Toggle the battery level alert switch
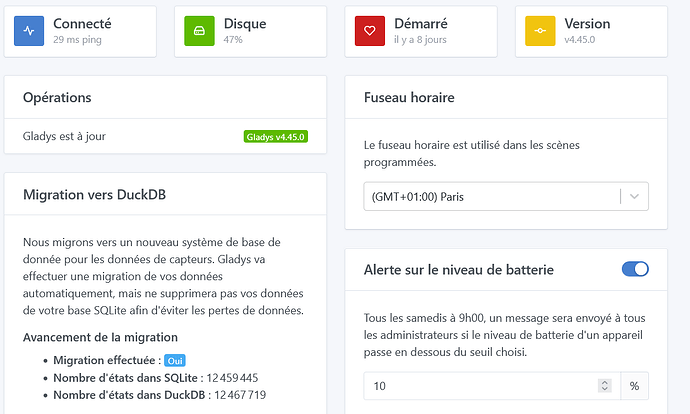This screenshot has width=690, height=414. point(635,269)
